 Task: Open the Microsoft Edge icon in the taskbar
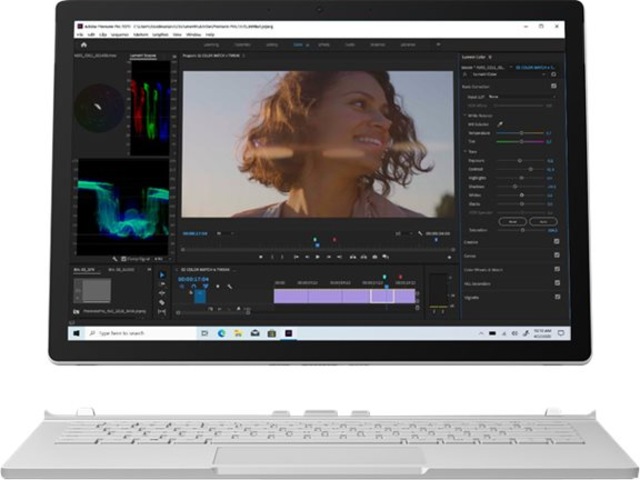coord(221,333)
